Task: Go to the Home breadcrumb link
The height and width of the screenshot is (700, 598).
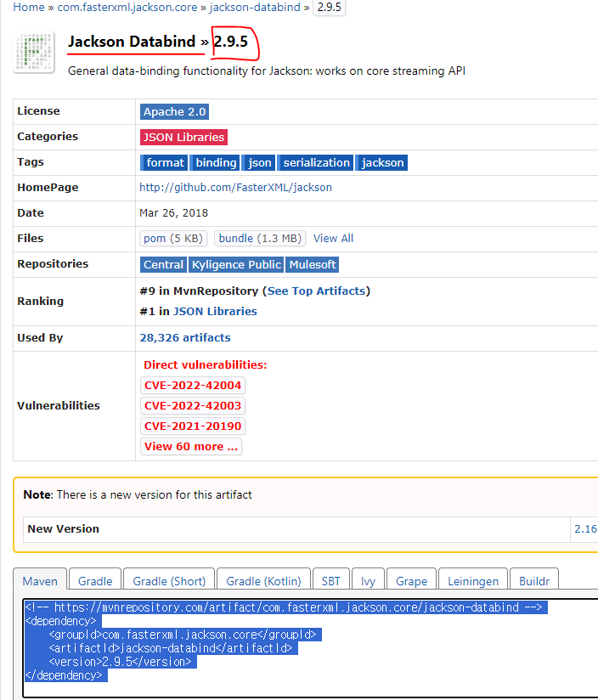Action: (x=29, y=7)
